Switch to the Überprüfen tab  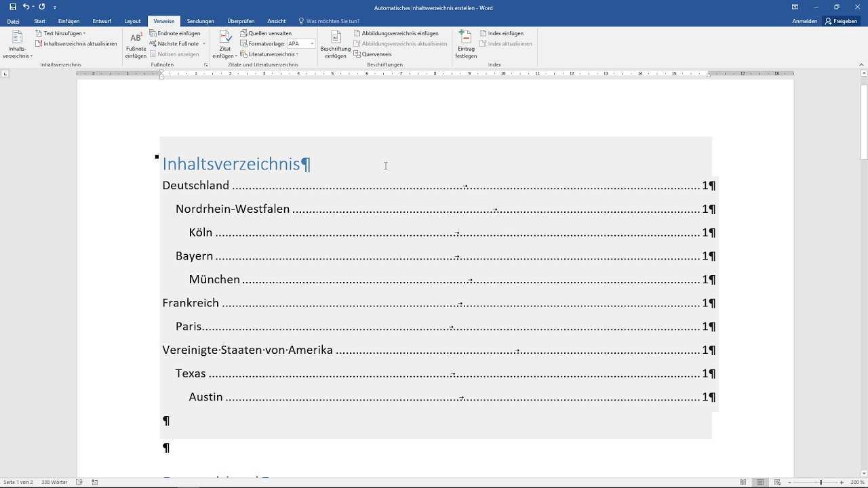point(240,21)
